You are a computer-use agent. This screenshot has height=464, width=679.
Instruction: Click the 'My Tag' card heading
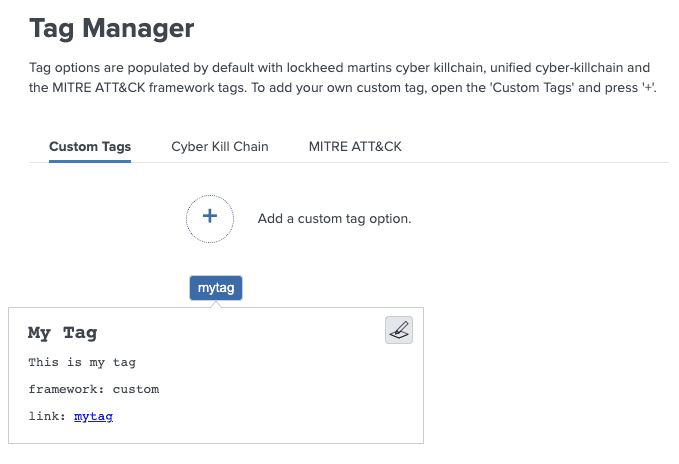pyautogui.click(x=62, y=333)
